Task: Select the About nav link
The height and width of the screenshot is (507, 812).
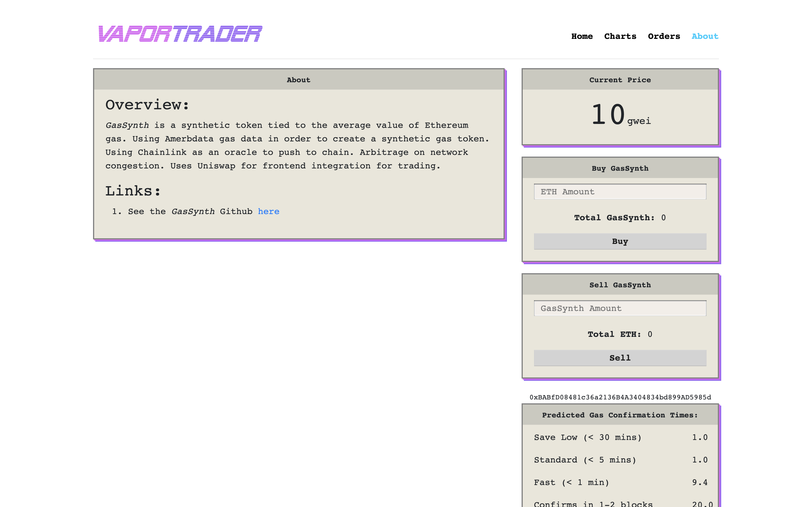Action: [705, 36]
